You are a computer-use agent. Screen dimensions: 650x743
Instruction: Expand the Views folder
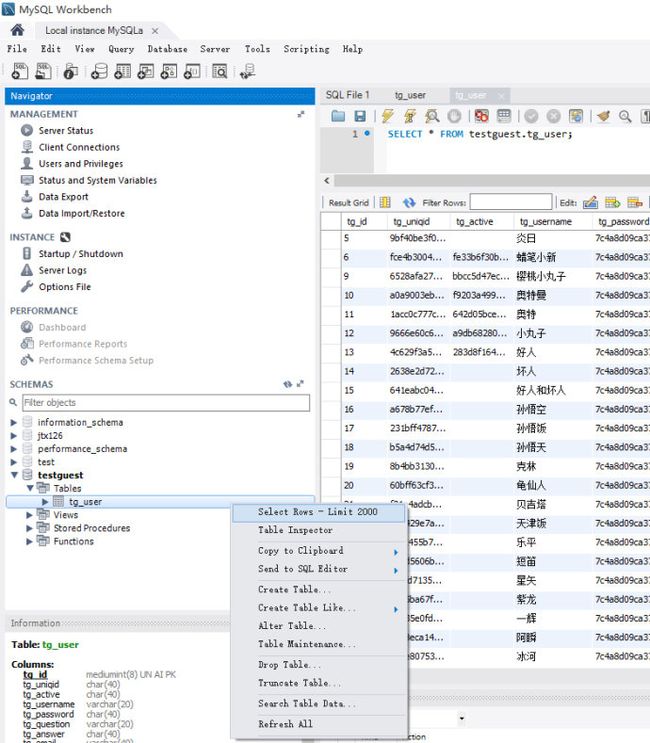pyautogui.click(x=29, y=515)
